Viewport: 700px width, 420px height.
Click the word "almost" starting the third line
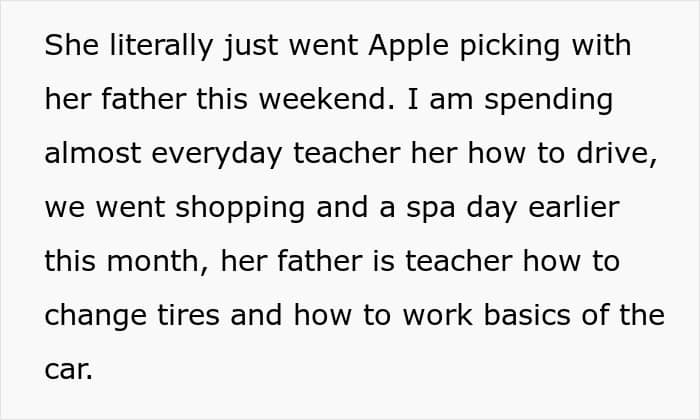93,153
